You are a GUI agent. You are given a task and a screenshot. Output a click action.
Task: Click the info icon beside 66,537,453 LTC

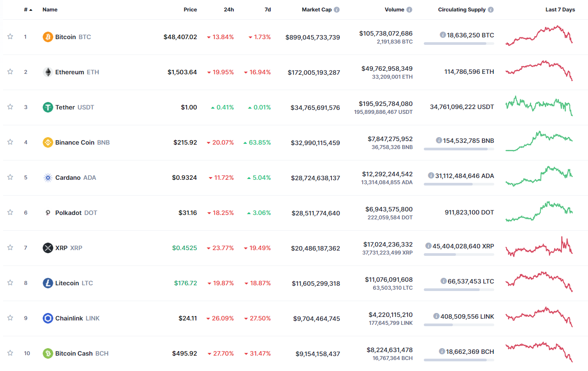(443, 281)
